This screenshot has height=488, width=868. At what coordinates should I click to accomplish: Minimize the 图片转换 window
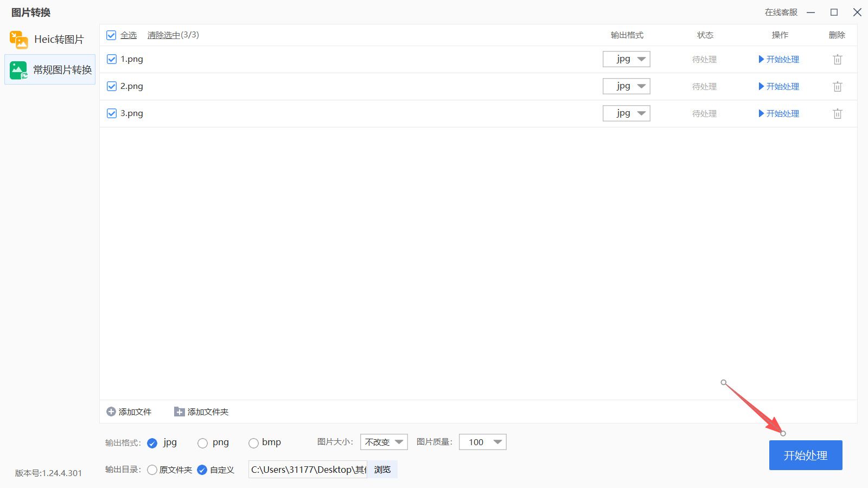pyautogui.click(x=811, y=12)
